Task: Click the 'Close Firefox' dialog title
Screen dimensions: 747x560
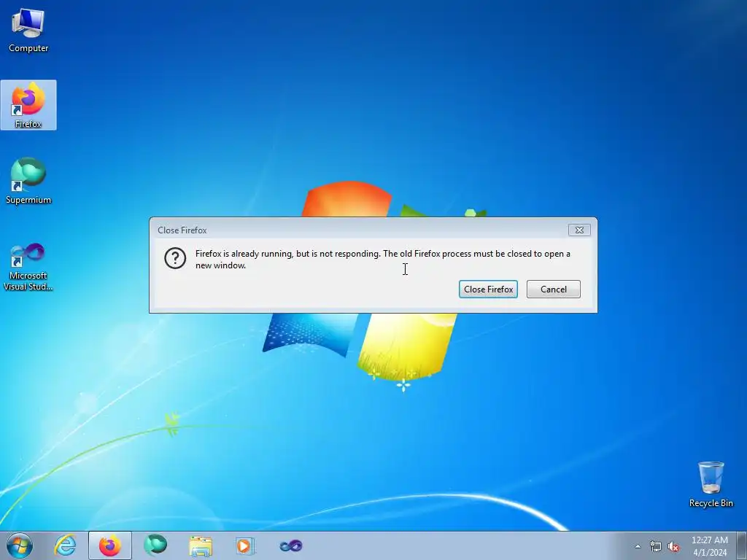Action: (182, 230)
